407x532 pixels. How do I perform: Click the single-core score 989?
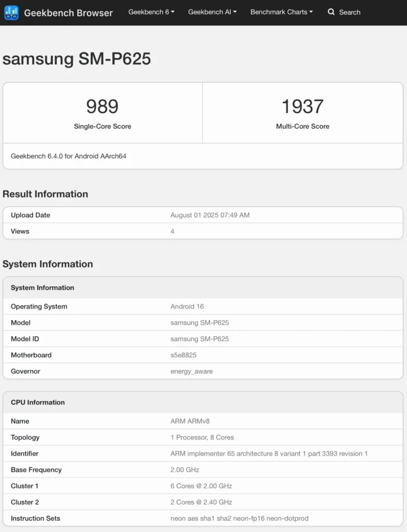(x=102, y=106)
